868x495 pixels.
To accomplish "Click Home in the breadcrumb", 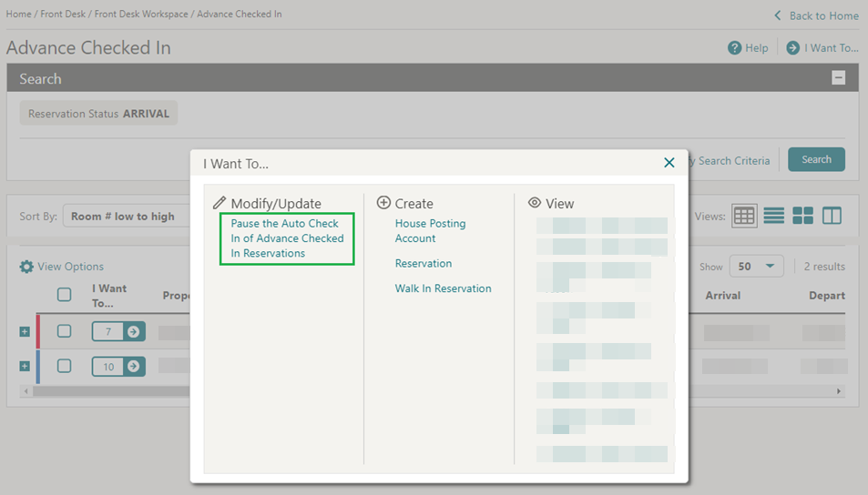I will tap(18, 14).
